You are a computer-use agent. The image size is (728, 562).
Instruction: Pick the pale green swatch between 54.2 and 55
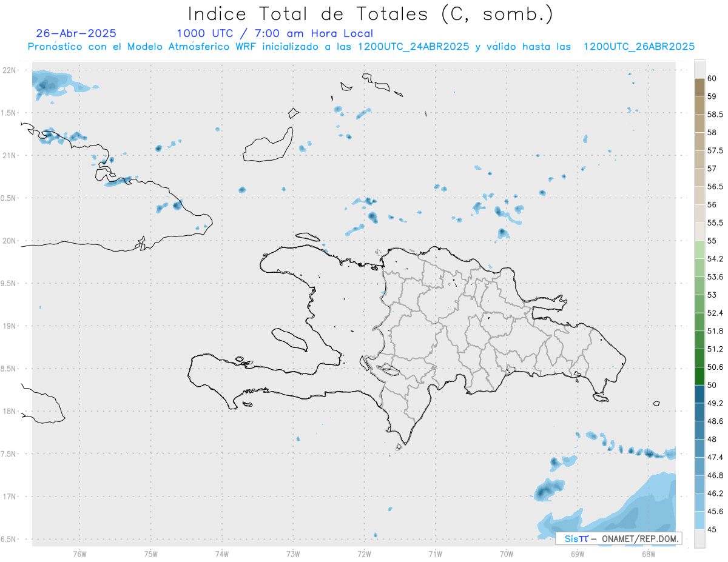coord(699,250)
